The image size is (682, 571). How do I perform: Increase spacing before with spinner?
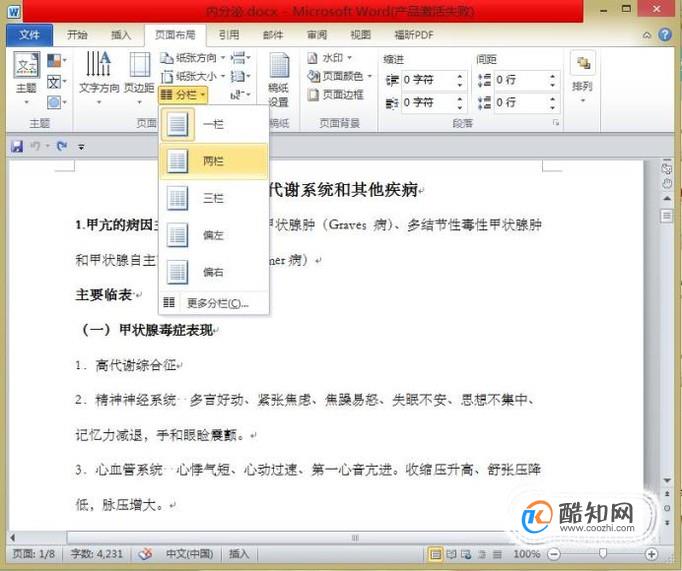click(552, 76)
